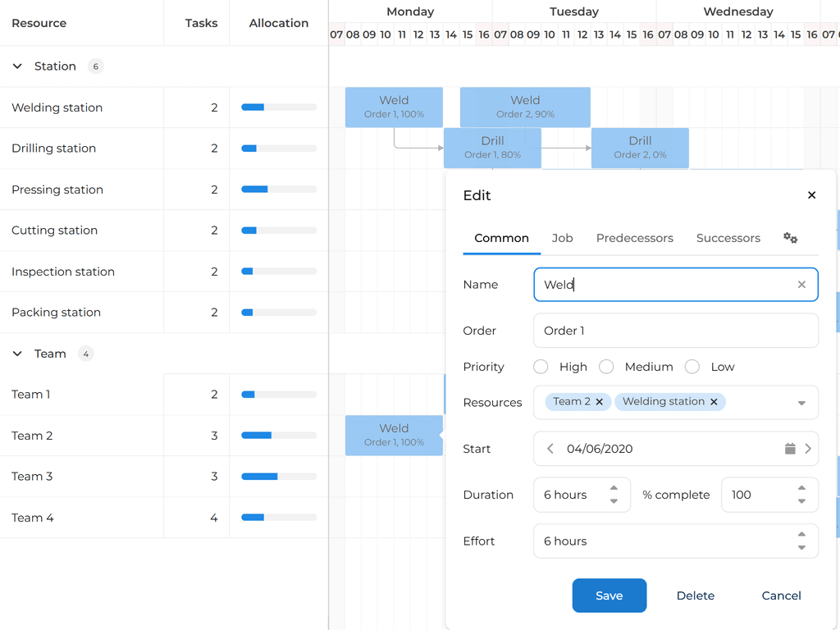Increase the Duration using the up stepper

coord(614,489)
